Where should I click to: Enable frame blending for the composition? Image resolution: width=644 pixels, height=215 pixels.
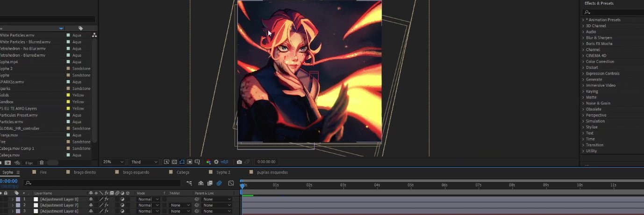click(210, 183)
